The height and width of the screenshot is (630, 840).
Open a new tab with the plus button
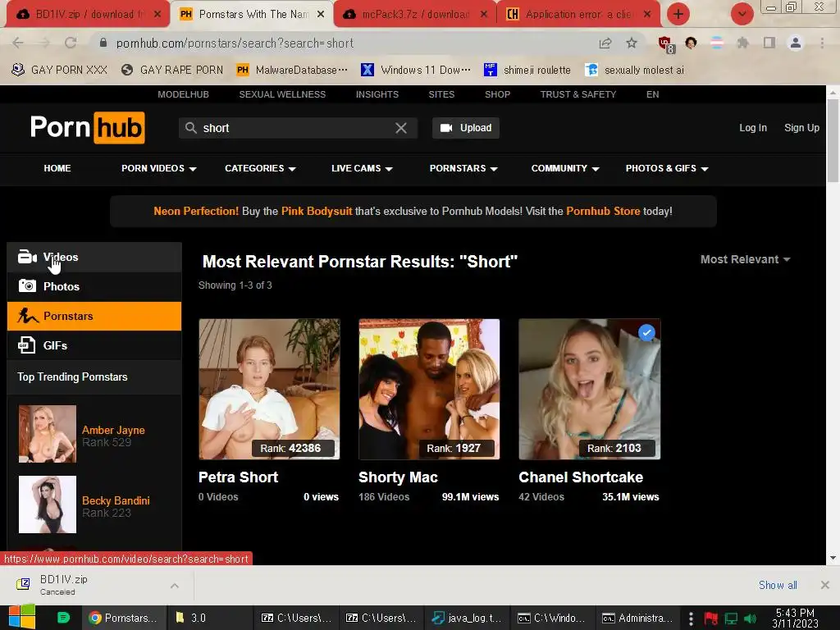[x=678, y=14]
